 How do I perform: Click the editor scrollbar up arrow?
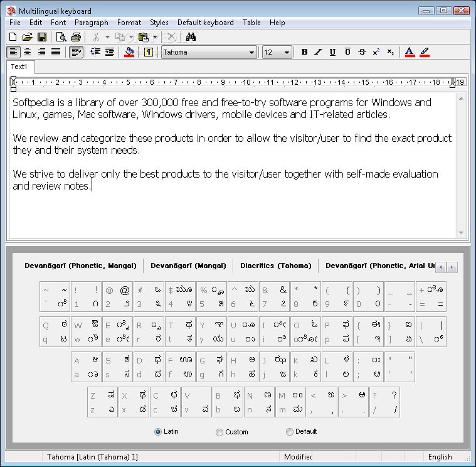tap(461, 99)
